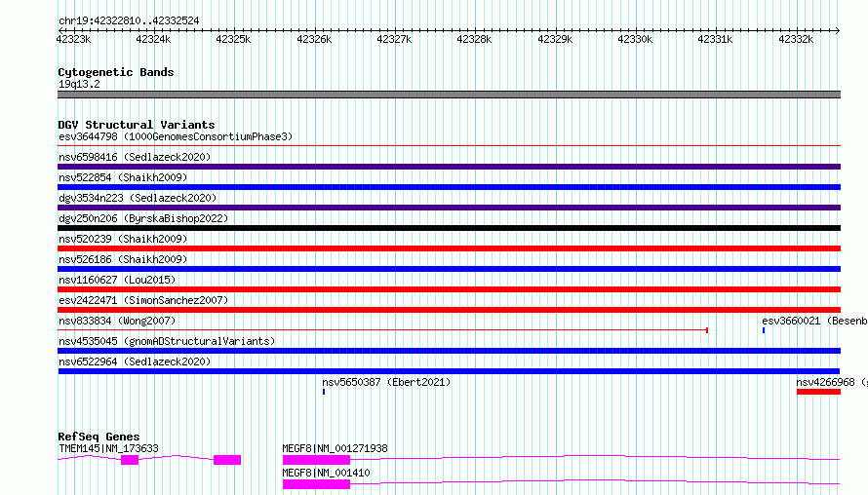Click the red nsv520239 variant bar

tap(449, 248)
